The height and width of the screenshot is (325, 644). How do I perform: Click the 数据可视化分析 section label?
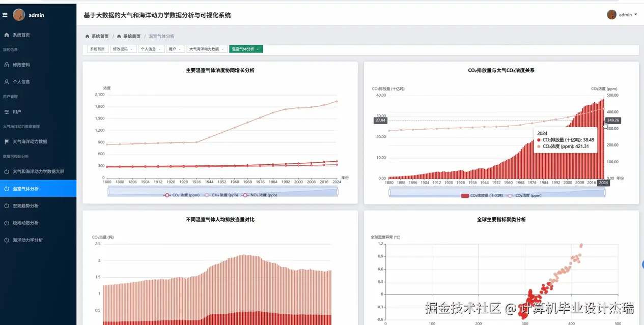(x=16, y=156)
